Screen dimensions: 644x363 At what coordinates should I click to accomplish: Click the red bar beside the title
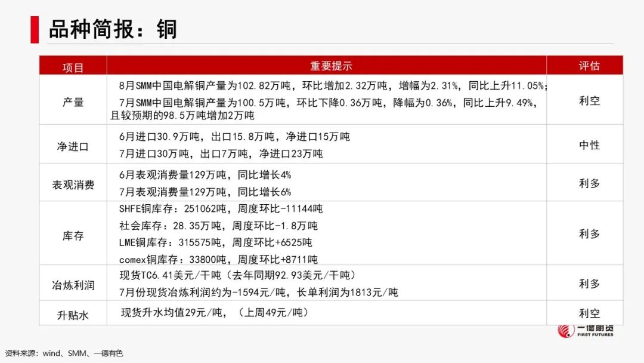point(35,27)
